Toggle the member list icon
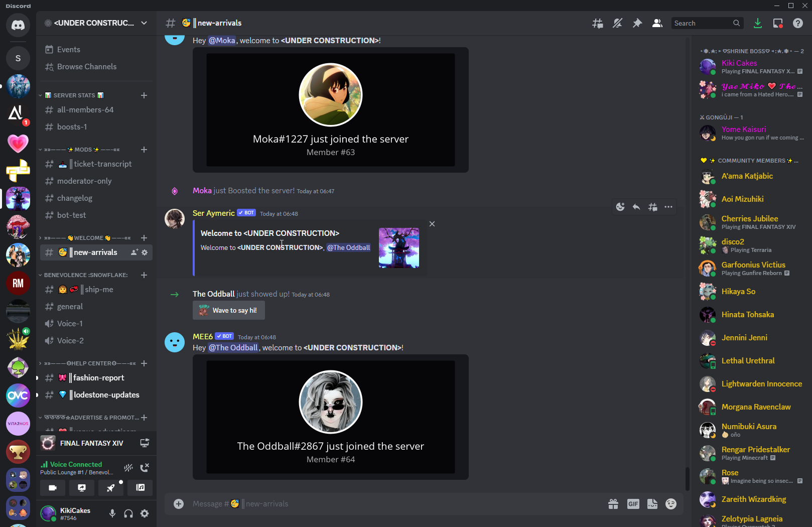The width and height of the screenshot is (812, 527). pyautogui.click(x=657, y=23)
